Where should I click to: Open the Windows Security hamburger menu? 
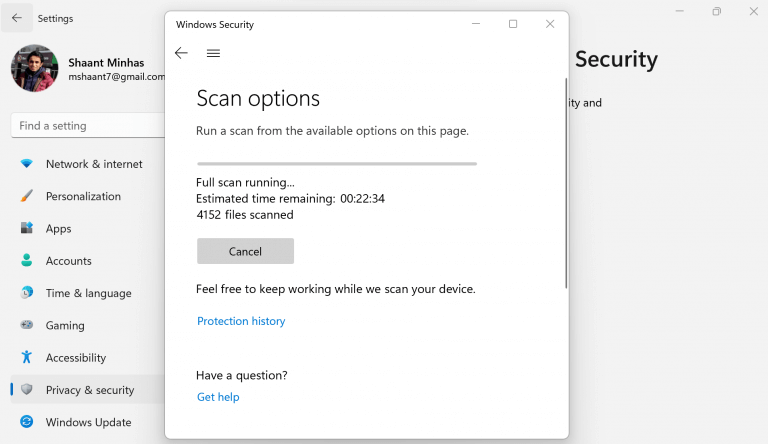coord(213,53)
